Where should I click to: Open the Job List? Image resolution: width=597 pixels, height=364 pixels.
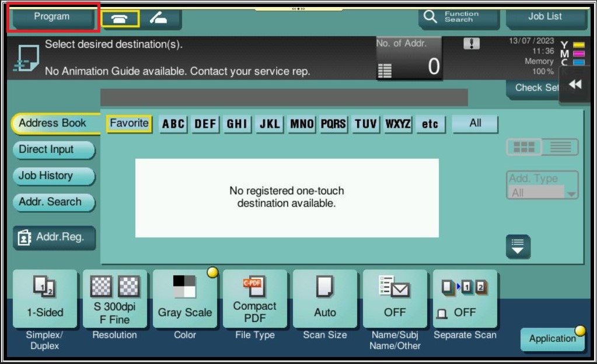[x=545, y=17]
